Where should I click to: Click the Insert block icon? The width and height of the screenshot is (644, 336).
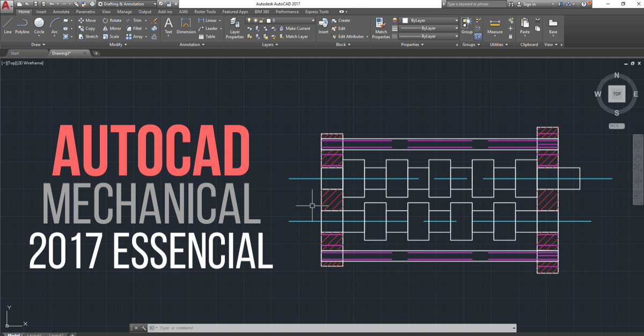[x=323, y=26]
